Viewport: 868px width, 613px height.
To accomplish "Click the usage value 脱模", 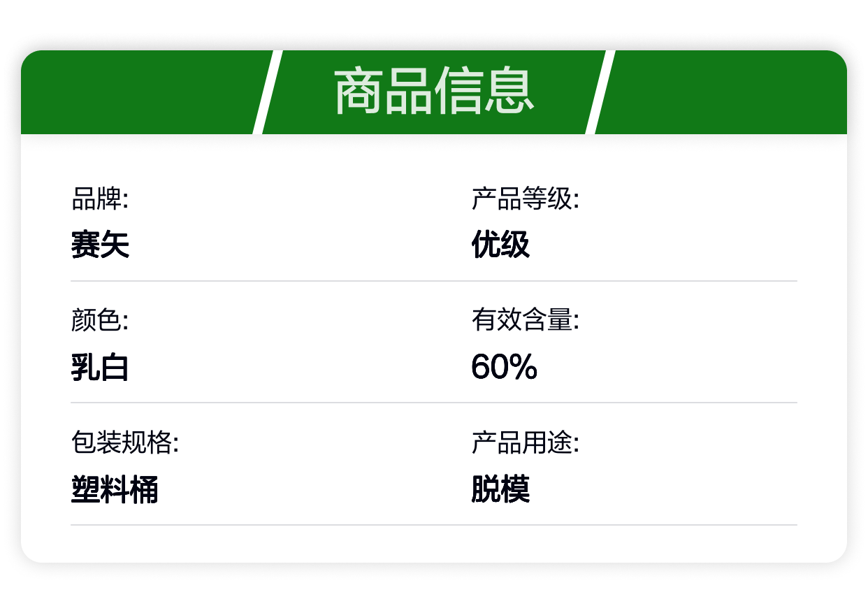I will pyautogui.click(x=500, y=489).
